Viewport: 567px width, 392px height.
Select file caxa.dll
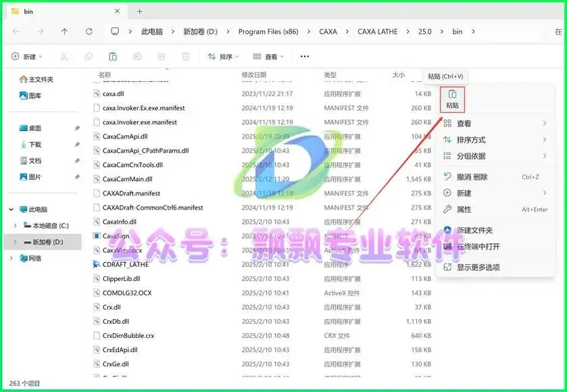[113, 94]
